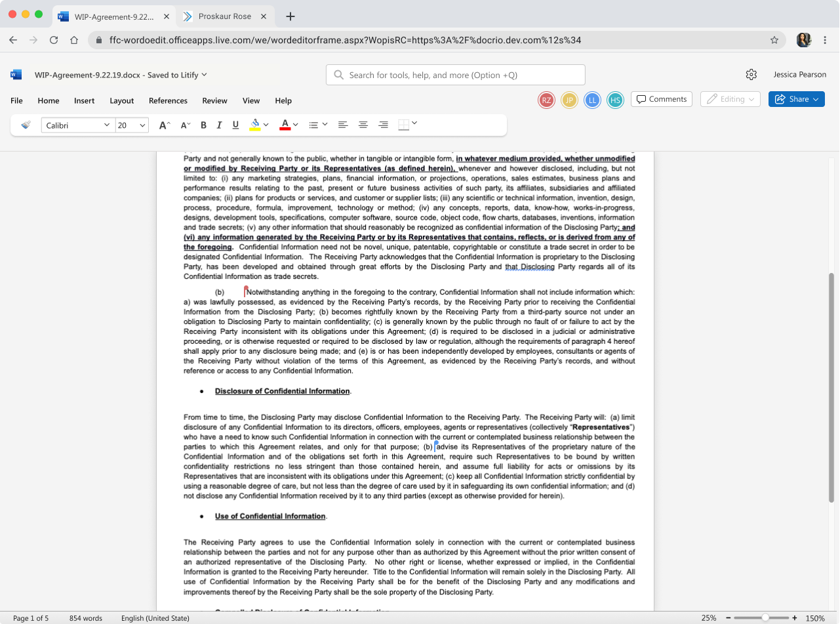The image size is (840, 624).
Task: Apply borders to selection
Action: [x=404, y=125]
